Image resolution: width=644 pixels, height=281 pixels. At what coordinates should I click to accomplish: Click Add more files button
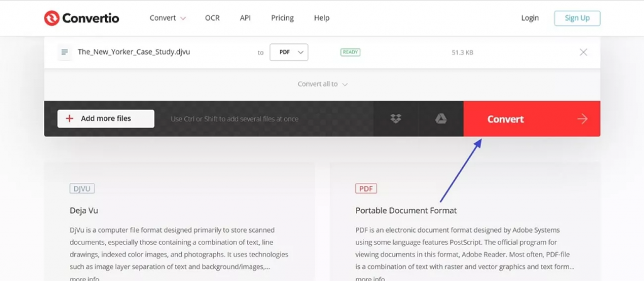[106, 119]
